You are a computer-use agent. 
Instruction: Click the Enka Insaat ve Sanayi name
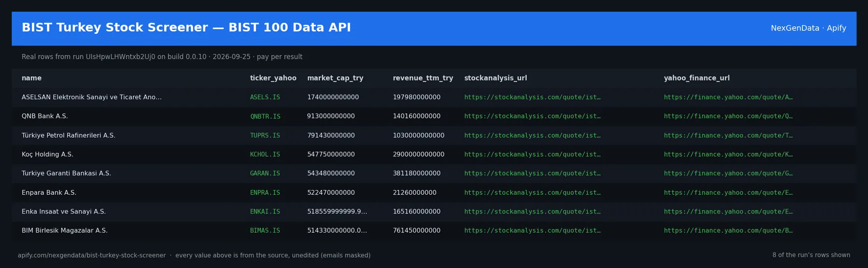pyautogui.click(x=64, y=212)
